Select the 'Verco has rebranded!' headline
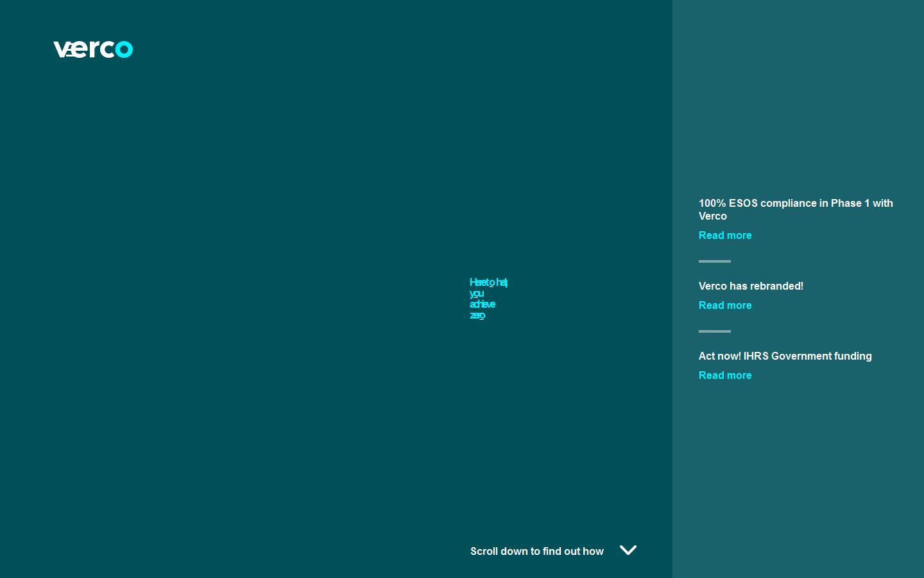This screenshot has height=578, width=924. click(x=751, y=286)
